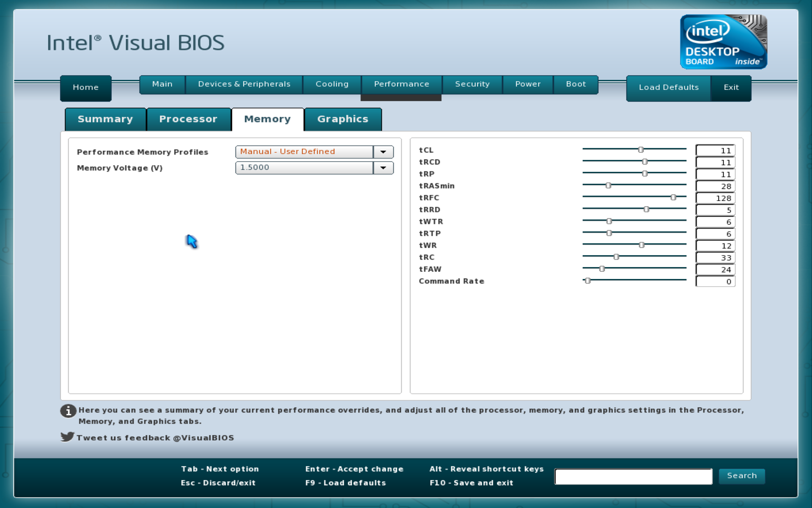Click the tRCD slider handle
Viewport: 812px width, 508px height.
click(x=645, y=161)
